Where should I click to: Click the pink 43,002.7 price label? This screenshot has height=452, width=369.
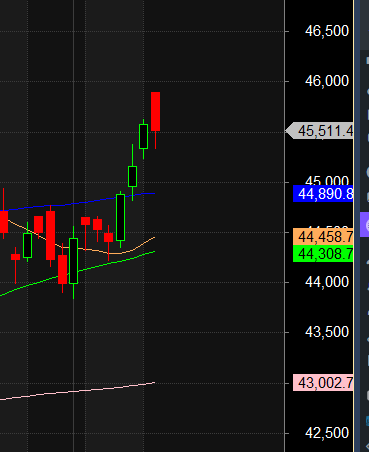click(323, 383)
